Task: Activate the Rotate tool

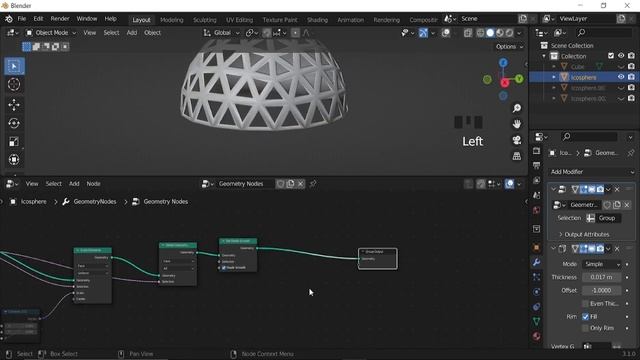Action: [x=14, y=123]
